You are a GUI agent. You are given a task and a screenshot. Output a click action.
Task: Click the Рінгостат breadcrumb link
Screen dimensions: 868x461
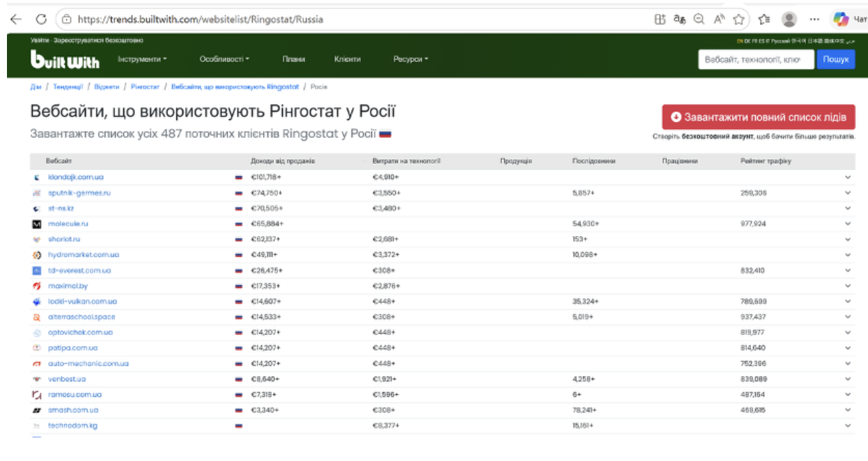(145, 87)
